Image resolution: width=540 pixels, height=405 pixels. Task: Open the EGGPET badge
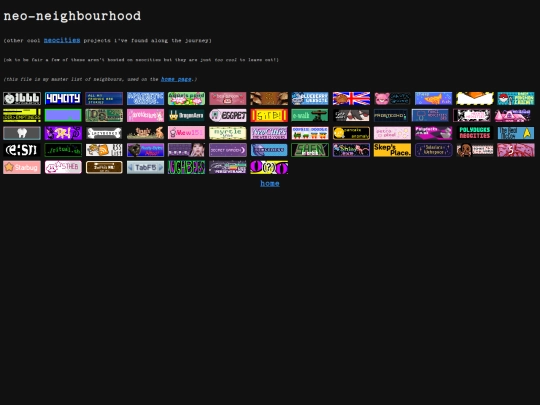(228, 116)
